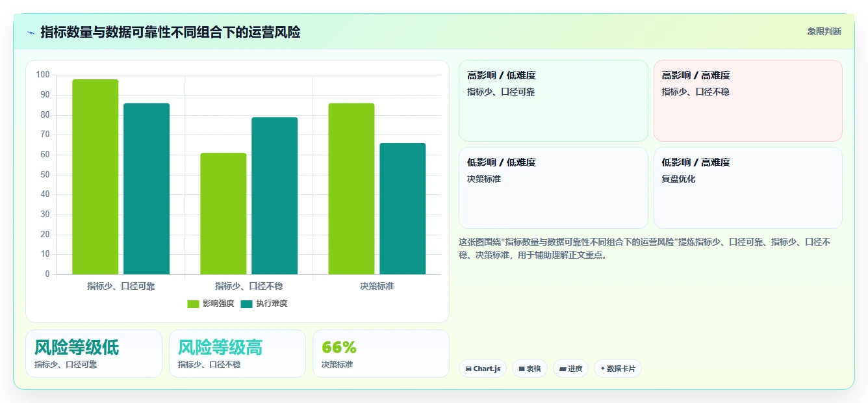Click the 表格 tag pill
The image size is (868, 403).
530,369
